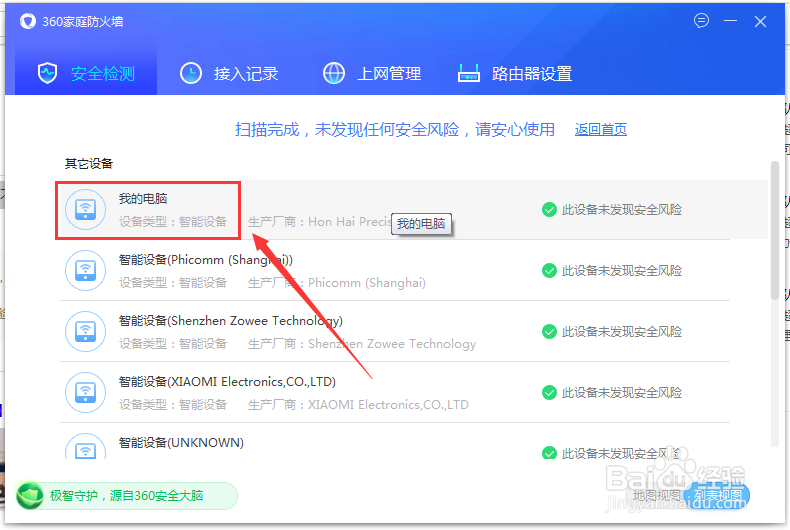Image resolution: width=790 pixels, height=530 pixels.
Task: Click 此设备未发现安全风险 in Phicomm row
Action: click(x=622, y=271)
